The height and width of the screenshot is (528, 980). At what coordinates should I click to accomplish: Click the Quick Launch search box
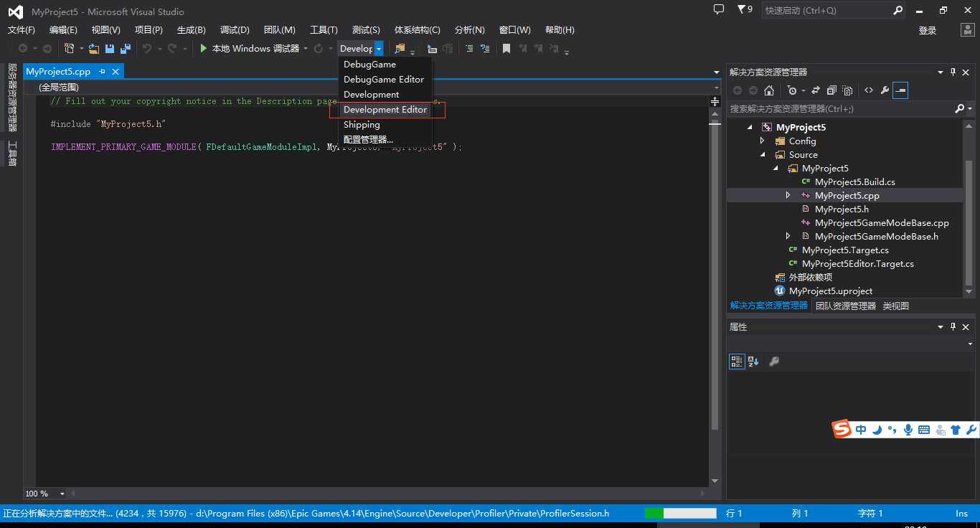click(x=835, y=11)
